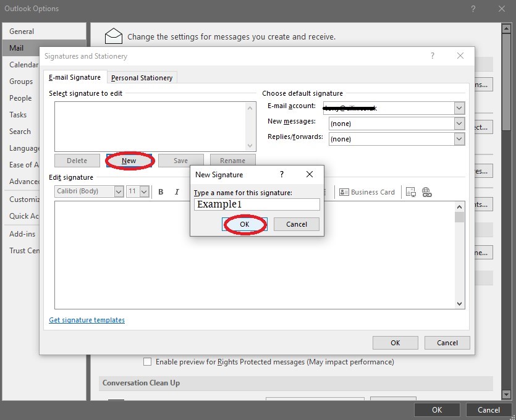Select Mail in Outlook Options sidebar
The height and width of the screenshot is (420, 516).
(x=21, y=48)
